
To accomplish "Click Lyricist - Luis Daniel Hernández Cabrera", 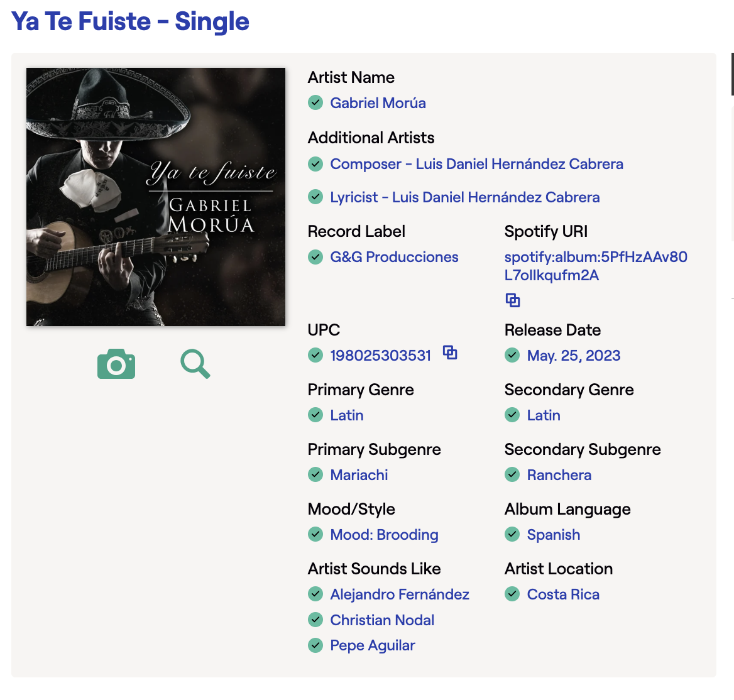I will [465, 197].
